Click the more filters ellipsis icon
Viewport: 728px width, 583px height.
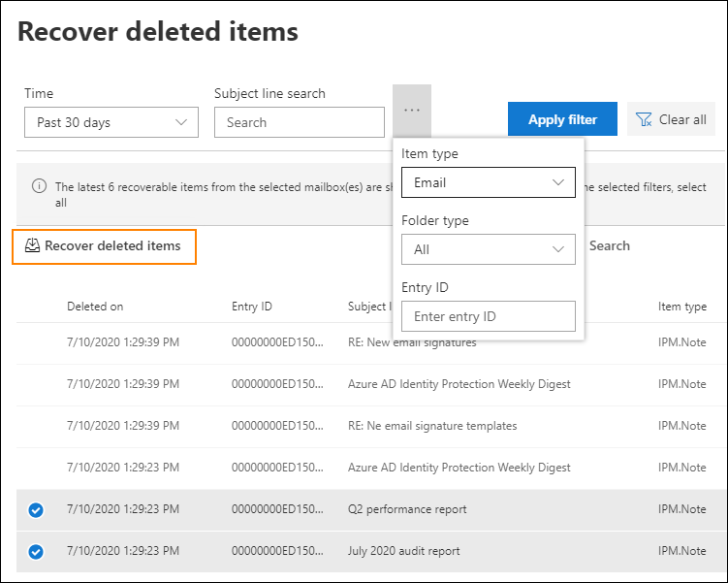click(412, 111)
